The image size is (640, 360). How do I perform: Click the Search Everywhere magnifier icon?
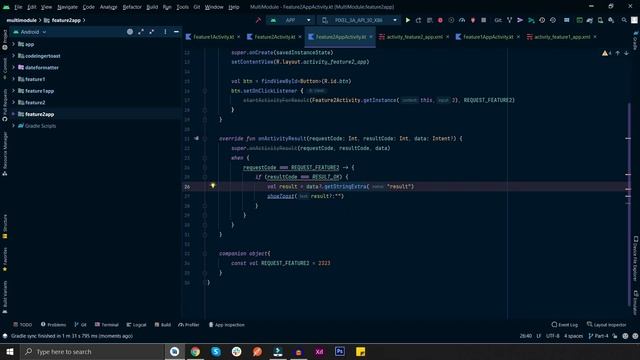pos(624,20)
